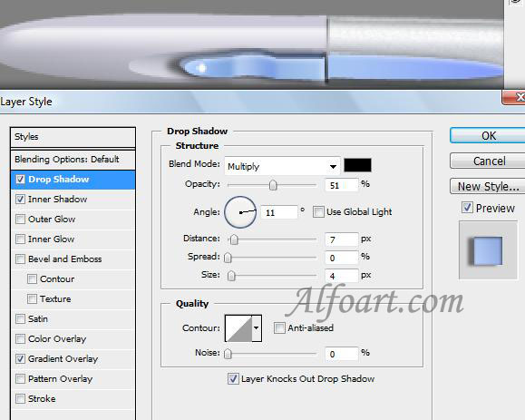This screenshot has width=525, height=420.
Task: Click the Angle dial control
Action: 240,212
